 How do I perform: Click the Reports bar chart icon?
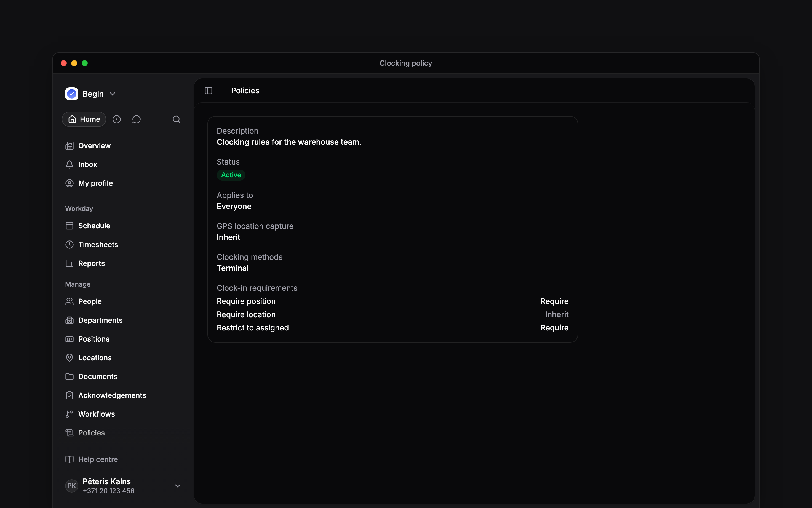[x=70, y=263]
